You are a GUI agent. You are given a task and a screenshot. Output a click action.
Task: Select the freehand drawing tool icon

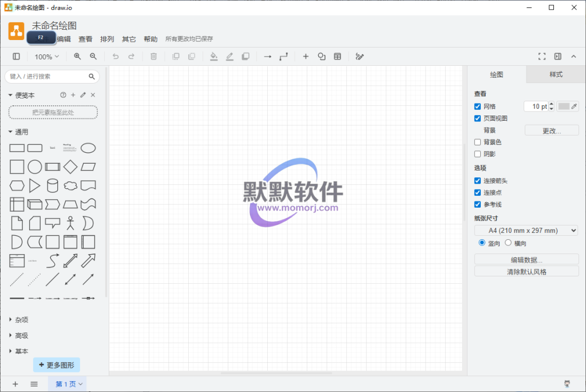coord(359,57)
